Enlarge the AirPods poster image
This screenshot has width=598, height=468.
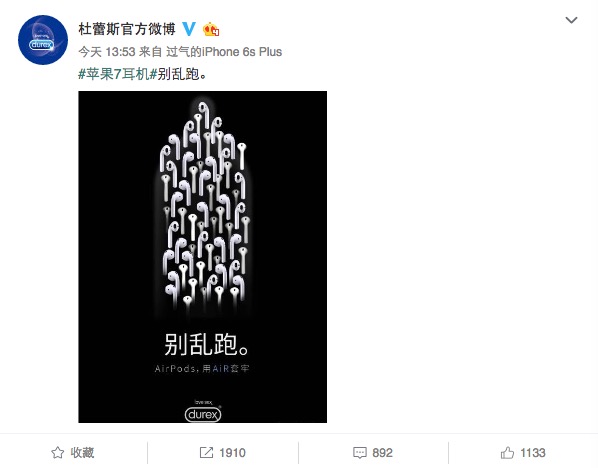tap(203, 257)
